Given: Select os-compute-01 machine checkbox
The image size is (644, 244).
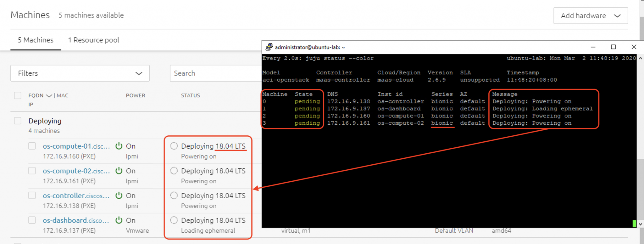Looking at the screenshot, I should tap(32, 146).
